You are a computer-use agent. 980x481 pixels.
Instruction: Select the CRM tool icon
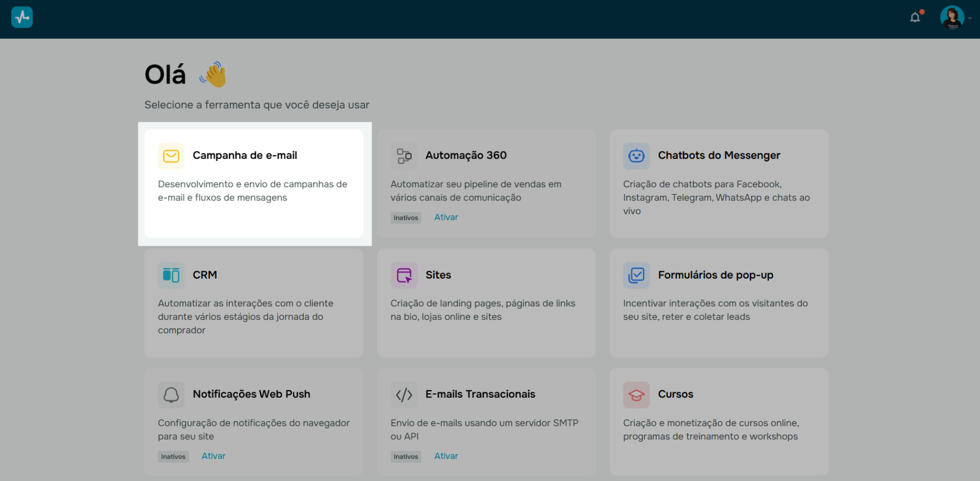click(171, 275)
